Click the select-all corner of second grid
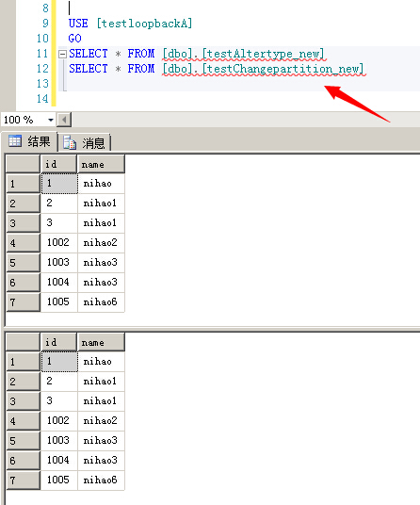Image resolution: width=420 pixels, height=505 pixels. (24, 342)
